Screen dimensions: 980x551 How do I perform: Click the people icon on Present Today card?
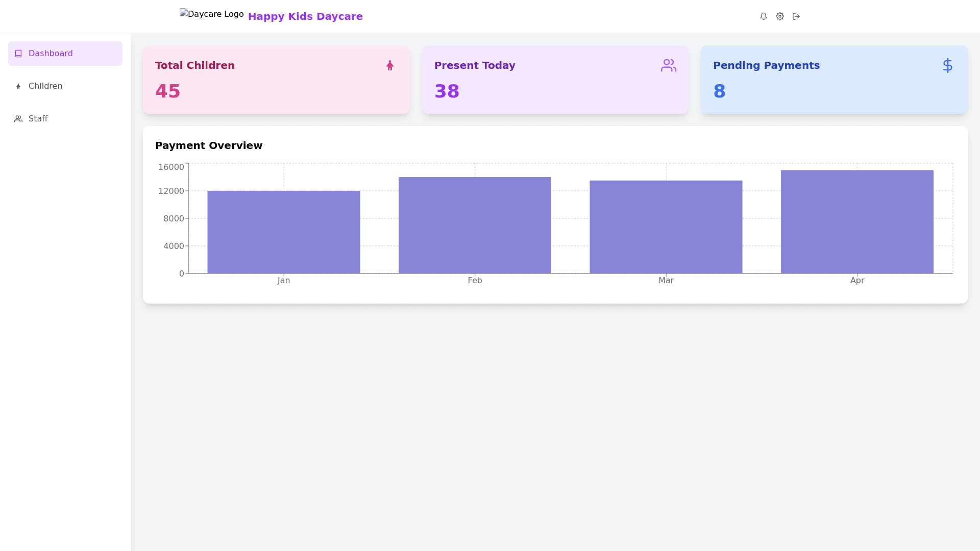pyautogui.click(x=668, y=65)
